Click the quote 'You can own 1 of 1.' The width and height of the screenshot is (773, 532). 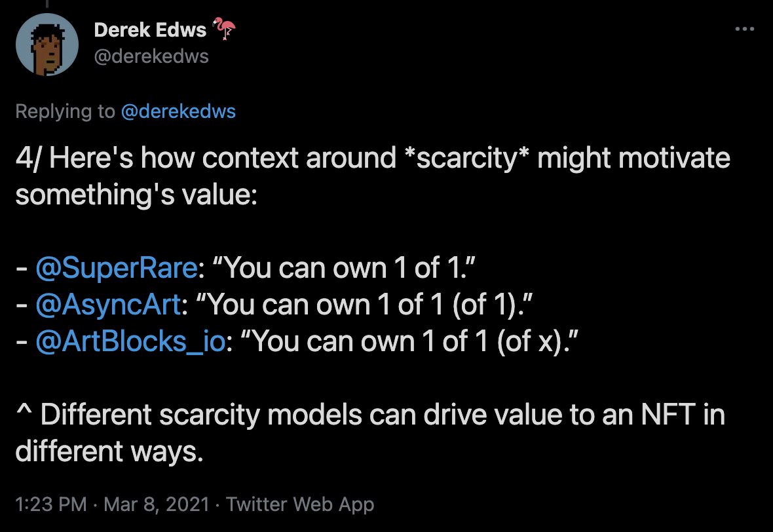coord(344,268)
